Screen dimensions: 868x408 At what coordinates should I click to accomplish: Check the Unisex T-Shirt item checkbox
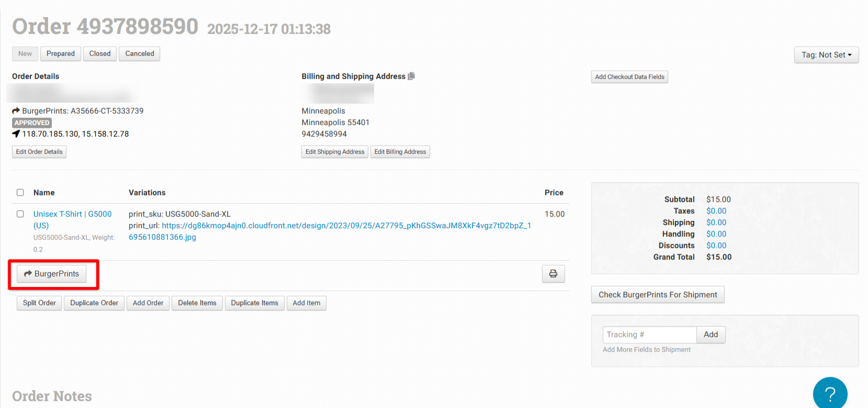20,214
